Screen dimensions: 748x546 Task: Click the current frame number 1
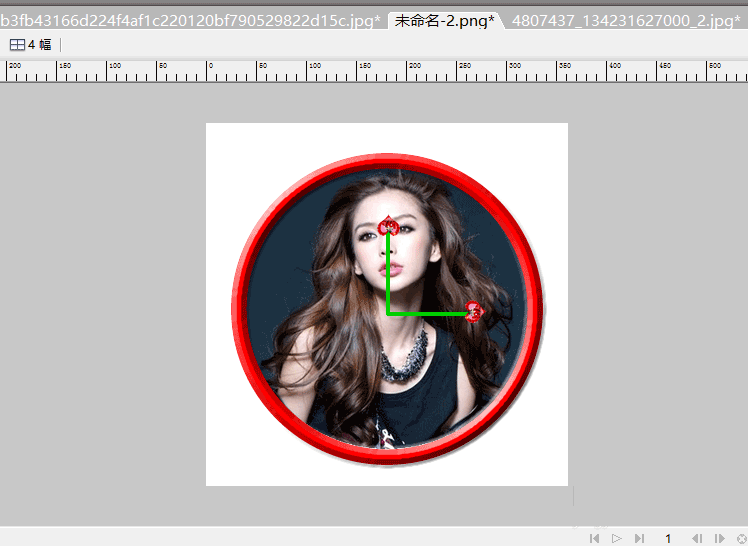tap(668, 538)
